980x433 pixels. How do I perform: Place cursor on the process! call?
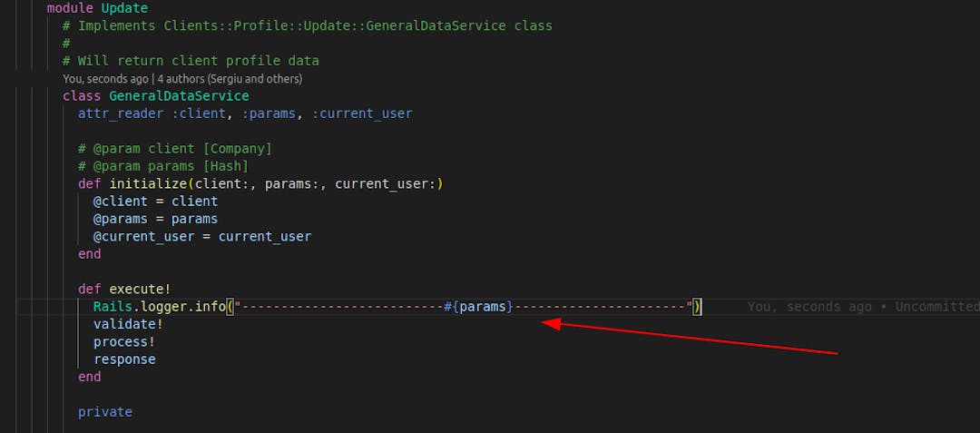coord(124,342)
